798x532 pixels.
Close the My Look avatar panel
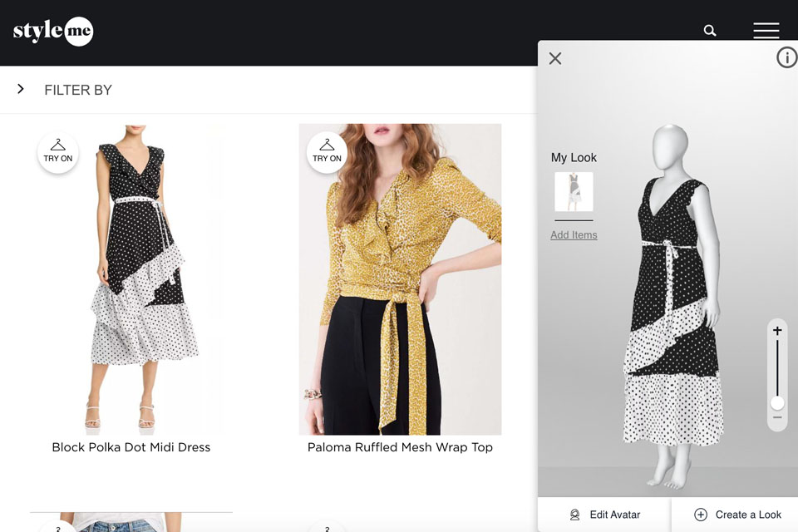click(555, 58)
